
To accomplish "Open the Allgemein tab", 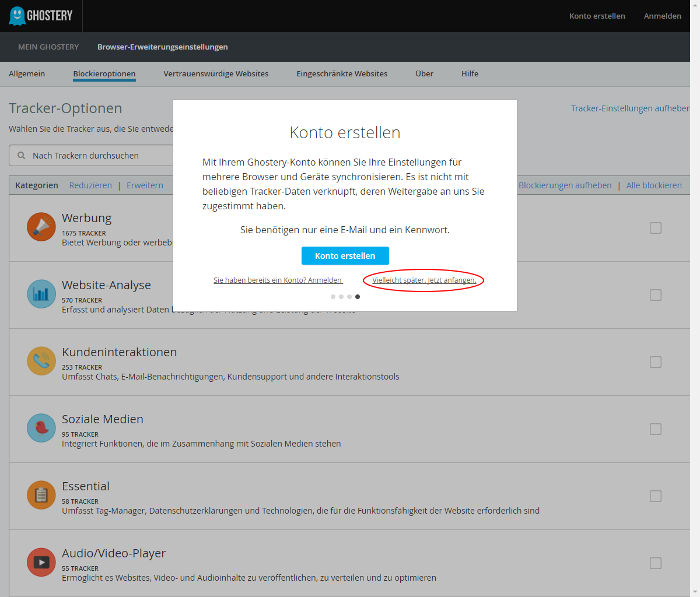I will click(x=27, y=73).
